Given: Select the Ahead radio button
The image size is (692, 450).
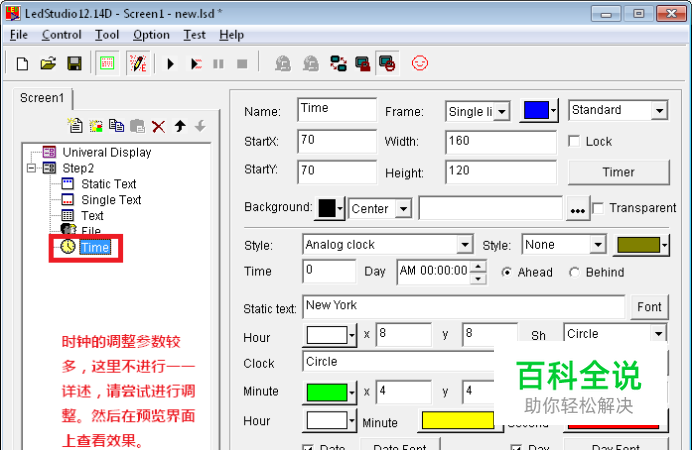Looking at the screenshot, I should pyautogui.click(x=507, y=273).
